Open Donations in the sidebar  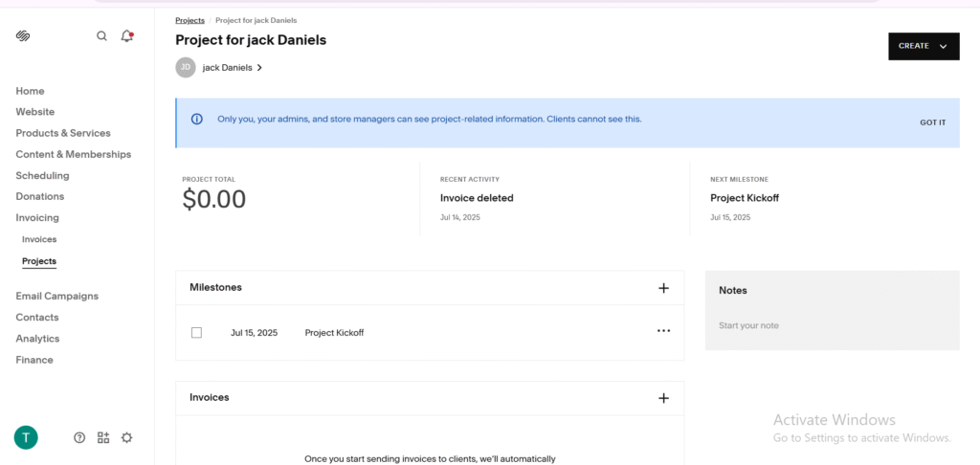click(x=40, y=196)
